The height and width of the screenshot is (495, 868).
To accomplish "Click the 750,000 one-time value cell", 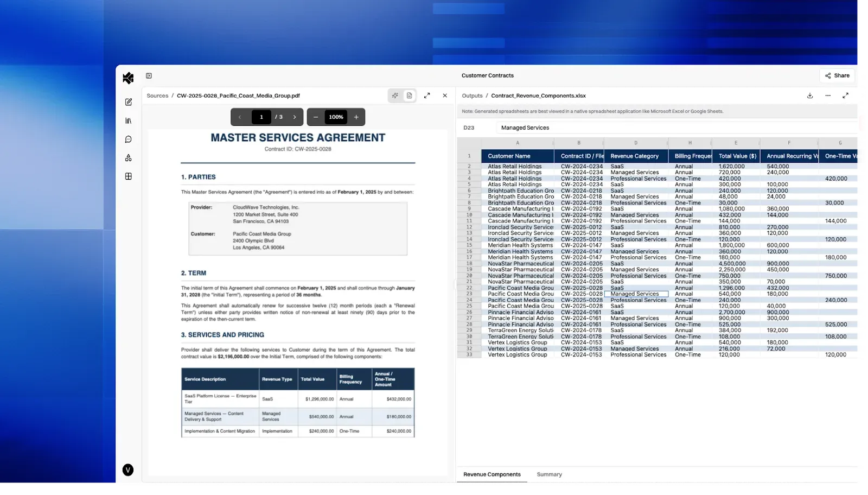I will 838,276.
